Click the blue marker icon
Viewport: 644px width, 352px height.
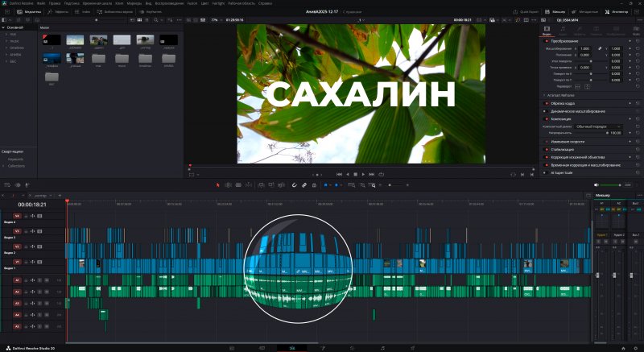click(x=336, y=185)
